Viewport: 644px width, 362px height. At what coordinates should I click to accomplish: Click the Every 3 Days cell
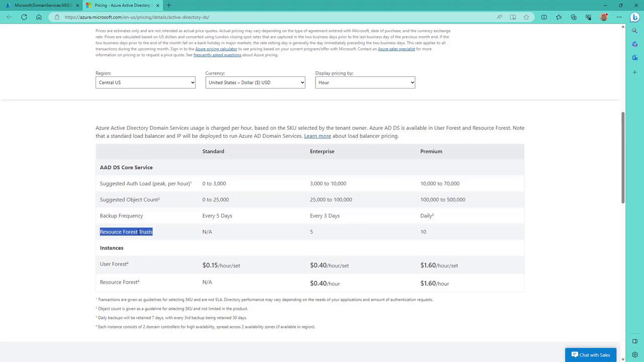pyautogui.click(x=325, y=216)
